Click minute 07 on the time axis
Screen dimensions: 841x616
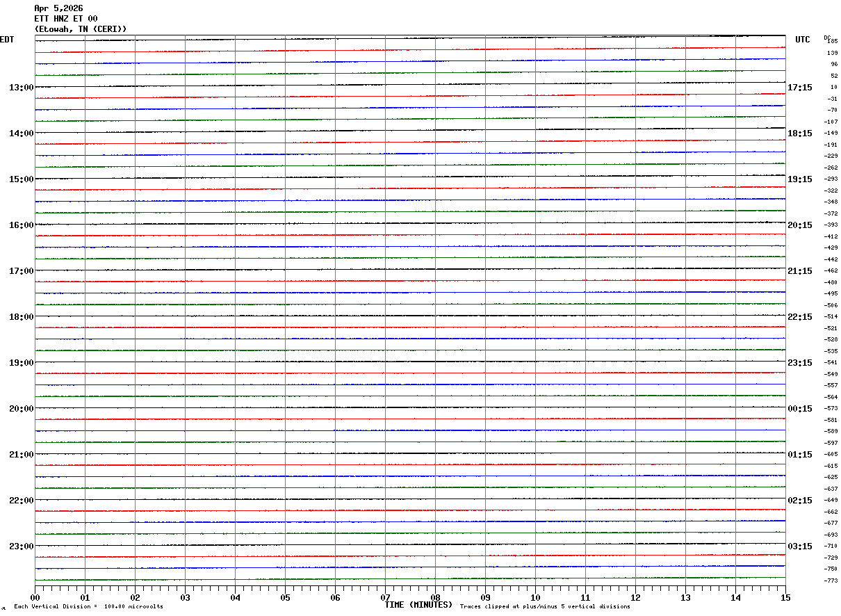point(385,597)
